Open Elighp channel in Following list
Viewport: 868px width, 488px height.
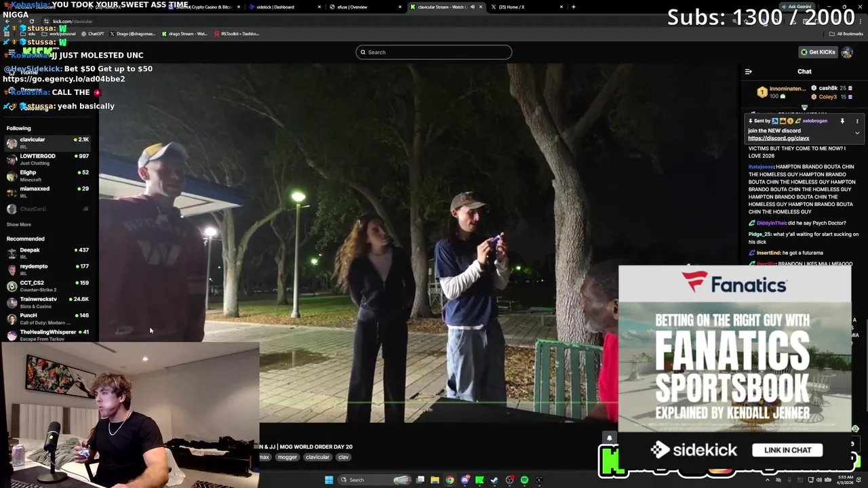(x=47, y=175)
